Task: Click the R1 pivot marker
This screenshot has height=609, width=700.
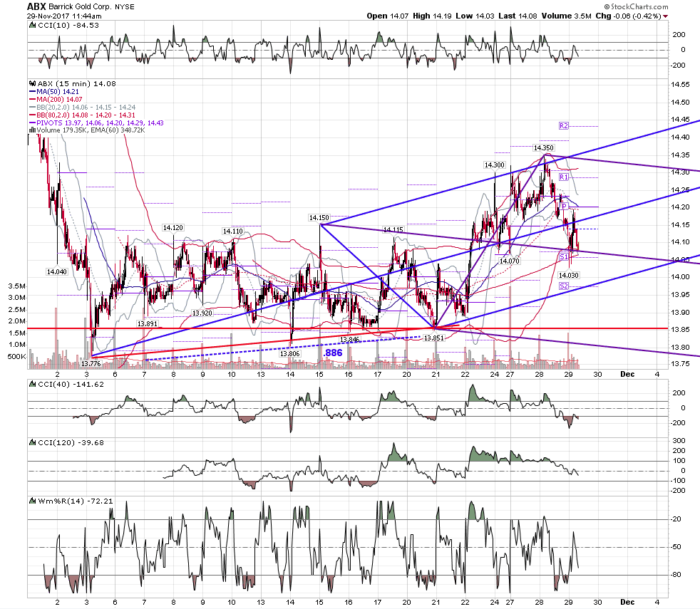Action: (564, 177)
